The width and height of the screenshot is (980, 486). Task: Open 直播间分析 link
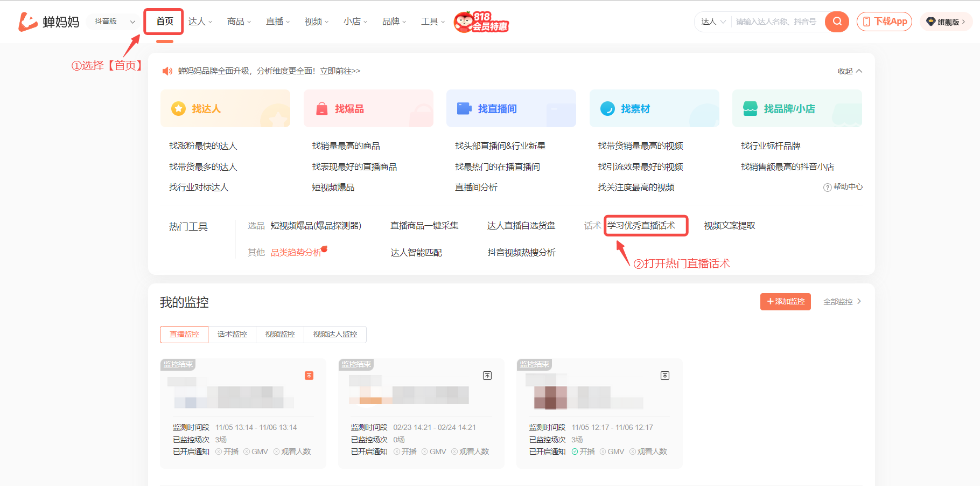coord(476,188)
